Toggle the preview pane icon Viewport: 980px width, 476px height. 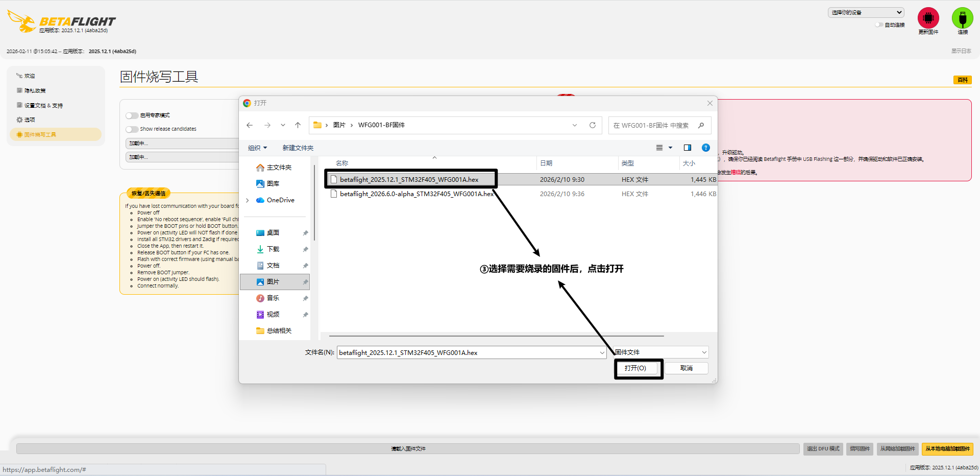click(x=687, y=148)
